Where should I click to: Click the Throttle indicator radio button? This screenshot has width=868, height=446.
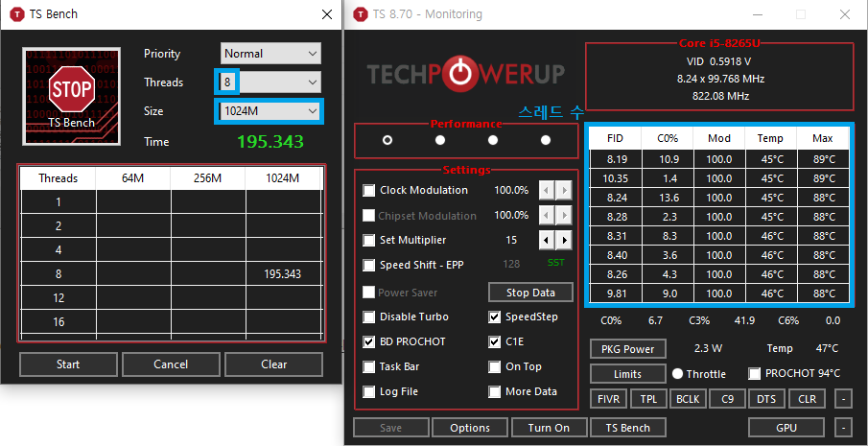pyautogui.click(x=677, y=373)
